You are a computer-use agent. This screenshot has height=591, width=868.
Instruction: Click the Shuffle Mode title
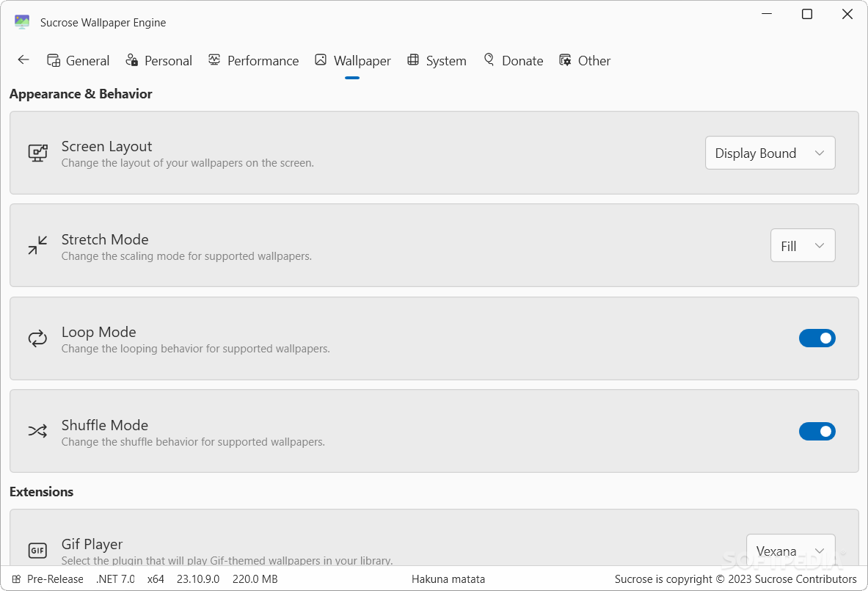[105, 425]
